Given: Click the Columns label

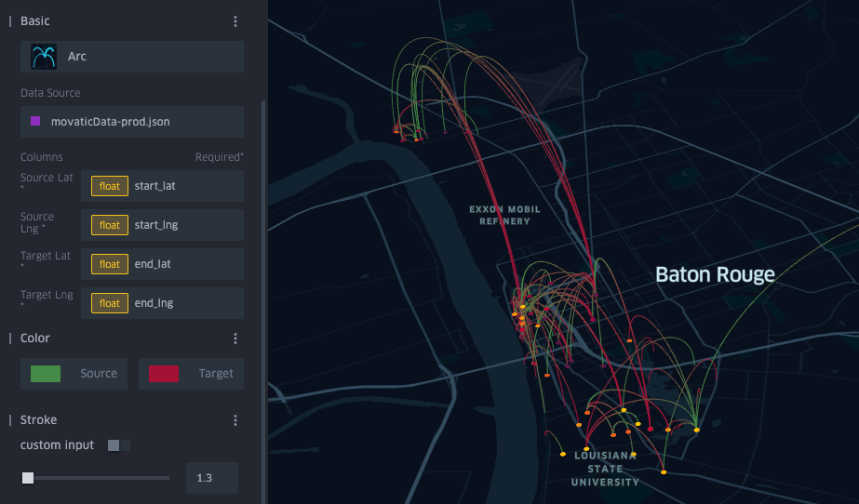Looking at the screenshot, I should pyautogui.click(x=42, y=157).
